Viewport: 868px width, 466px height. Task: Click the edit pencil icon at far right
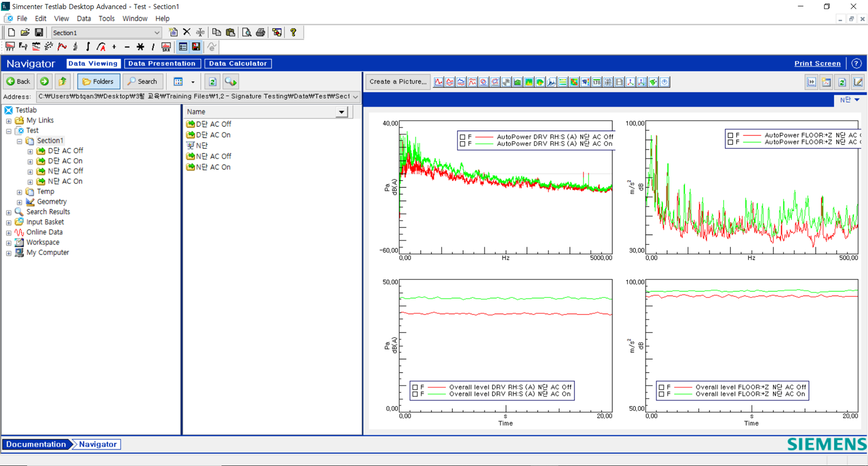[857, 82]
